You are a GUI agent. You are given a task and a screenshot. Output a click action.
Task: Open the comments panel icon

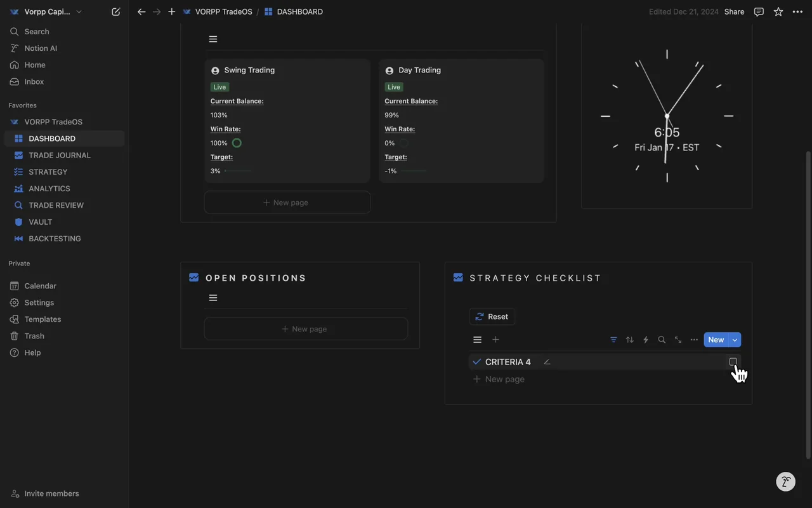759,11
